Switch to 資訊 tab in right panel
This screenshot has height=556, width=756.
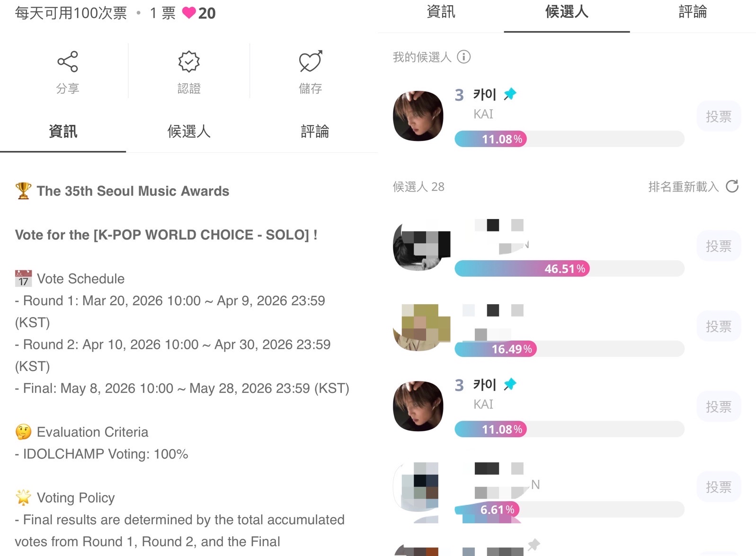click(x=441, y=12)
